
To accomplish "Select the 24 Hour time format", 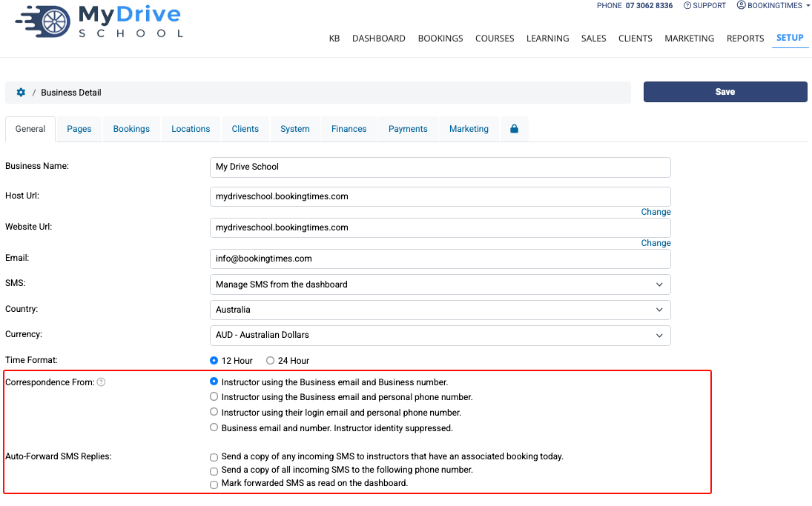I will [271, 361].
